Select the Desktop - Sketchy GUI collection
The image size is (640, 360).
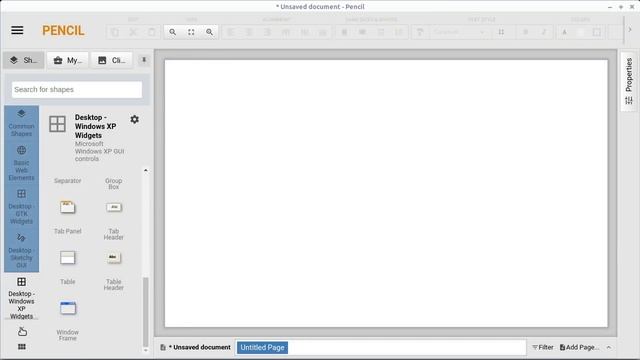[x=21, y=251]
